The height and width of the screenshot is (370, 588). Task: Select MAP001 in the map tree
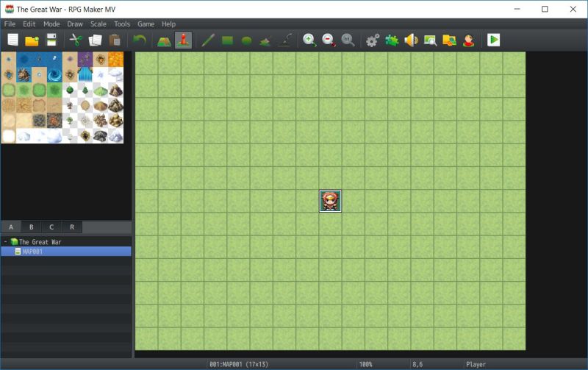pyautogui.click(x=66, y=252)
